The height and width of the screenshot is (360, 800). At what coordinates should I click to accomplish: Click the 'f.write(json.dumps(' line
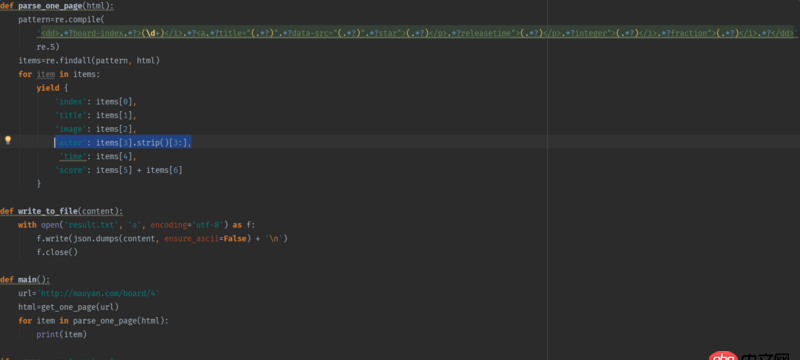(162, 238)
